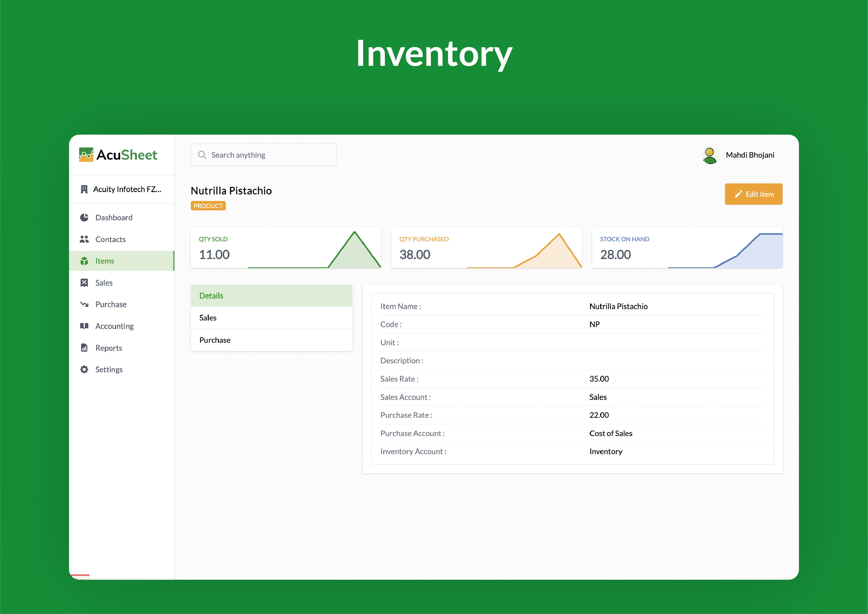Click the AcuSheet logo
This screenshot has height=614, width=868.
pyautogui.click(x=118, y=155)
